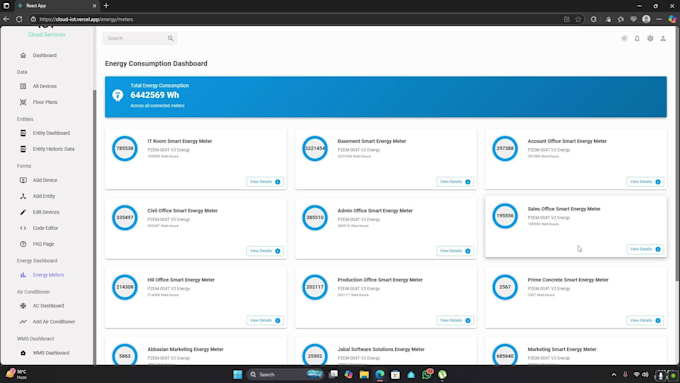View Details for IT Room Smart Energy Meter
The height and width of the screenshot is (383, 680).
265,182
